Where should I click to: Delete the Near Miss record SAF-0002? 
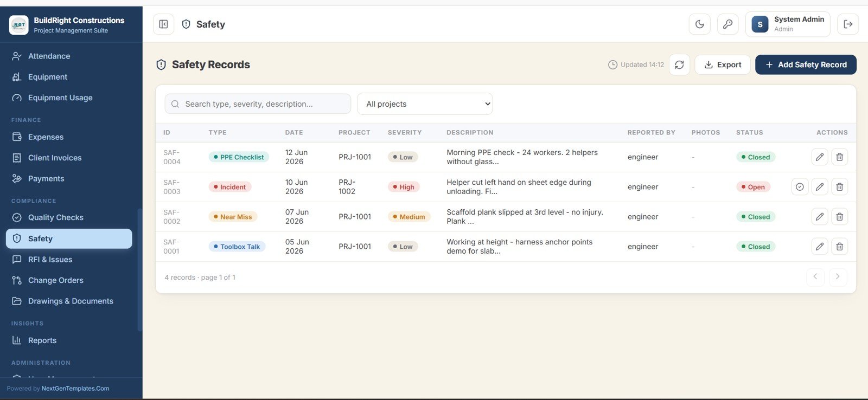click(839, 217)
